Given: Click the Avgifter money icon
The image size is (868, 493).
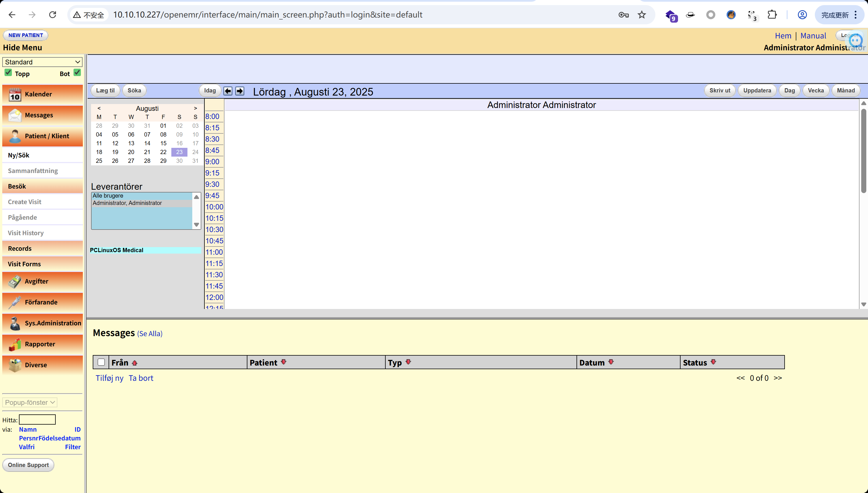Looking at the screenshot, I should coord(15,281).
